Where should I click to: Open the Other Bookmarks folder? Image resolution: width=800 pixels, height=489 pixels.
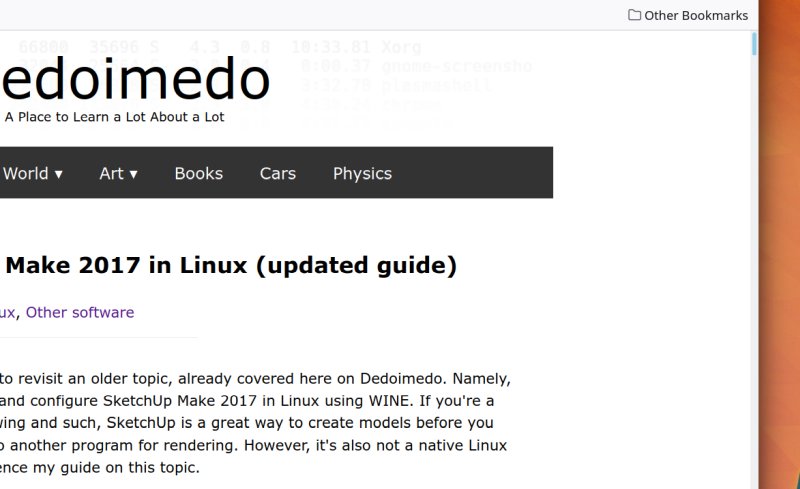coord(687,15)
